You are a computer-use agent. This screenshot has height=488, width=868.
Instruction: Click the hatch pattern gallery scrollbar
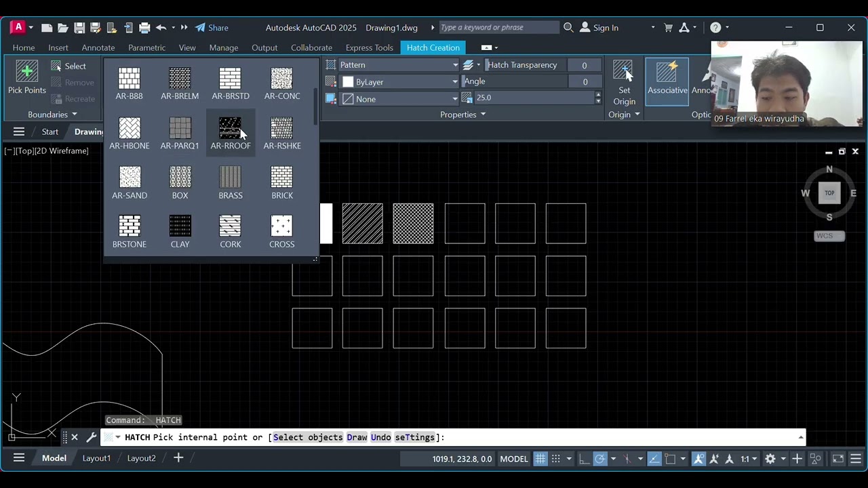pos(315,107)
